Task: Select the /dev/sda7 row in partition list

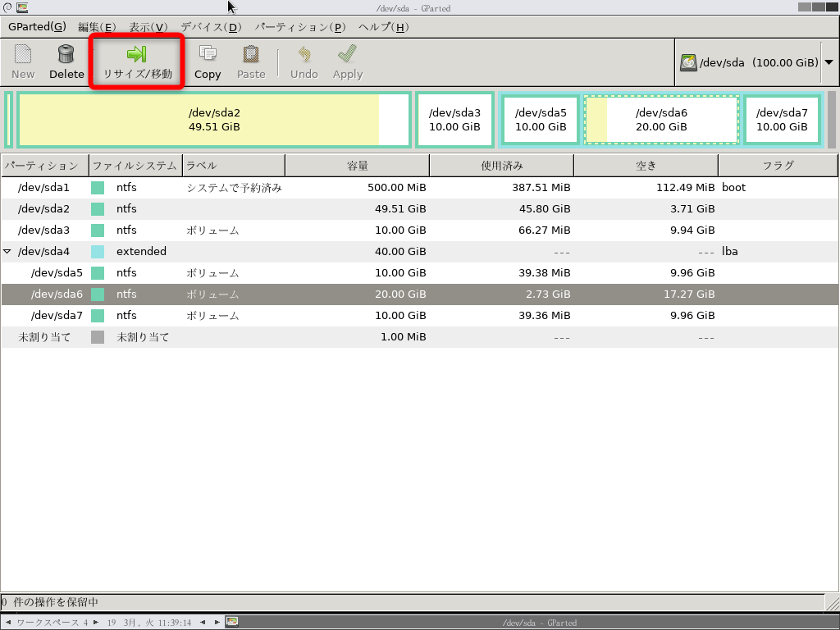Action: (419, 316)
